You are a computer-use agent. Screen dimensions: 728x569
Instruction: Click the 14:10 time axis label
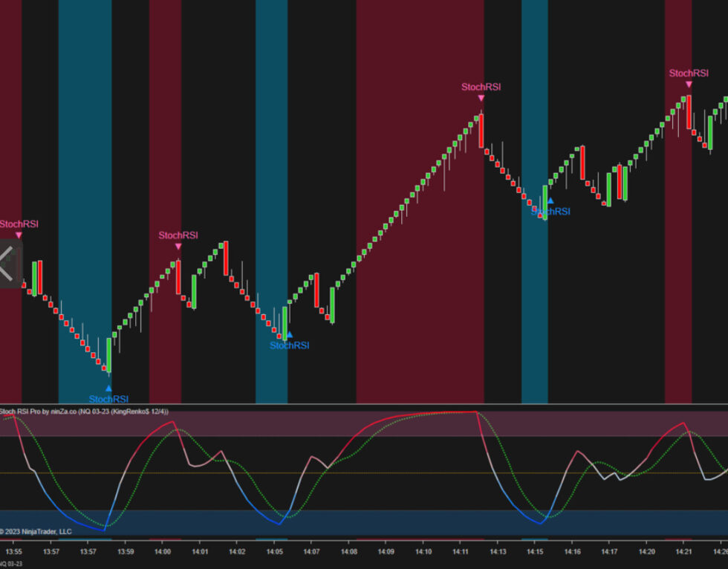click(x=423, y=552)
